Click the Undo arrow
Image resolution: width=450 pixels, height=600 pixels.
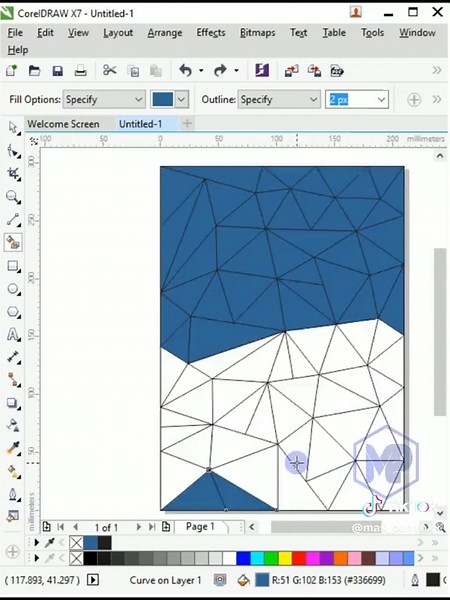point(186,70)
